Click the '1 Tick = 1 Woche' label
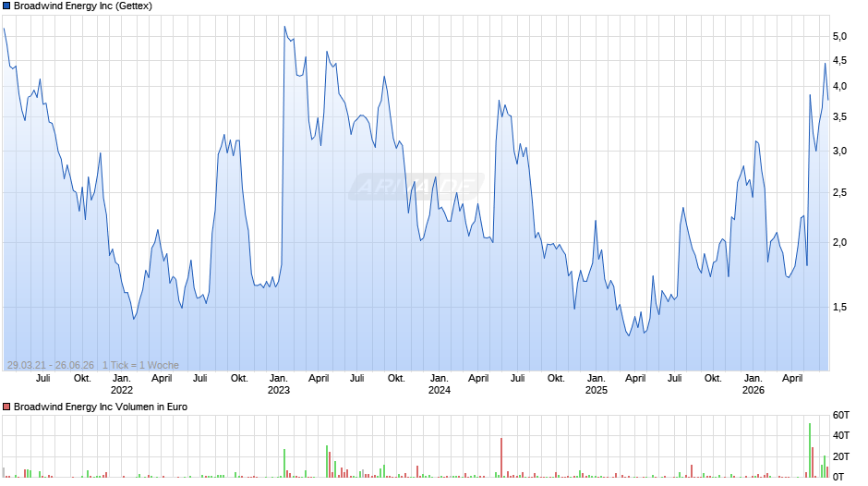The height and width of the screenshot is (486, 868). click(140, 365)
